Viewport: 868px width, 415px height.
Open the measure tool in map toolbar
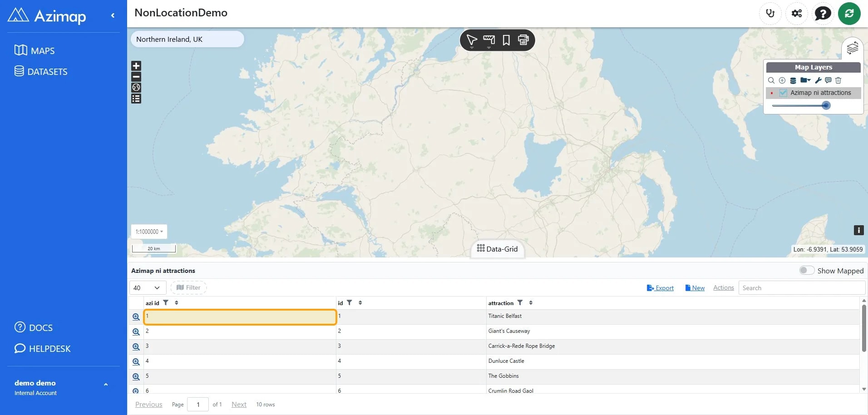click(489, 40)
